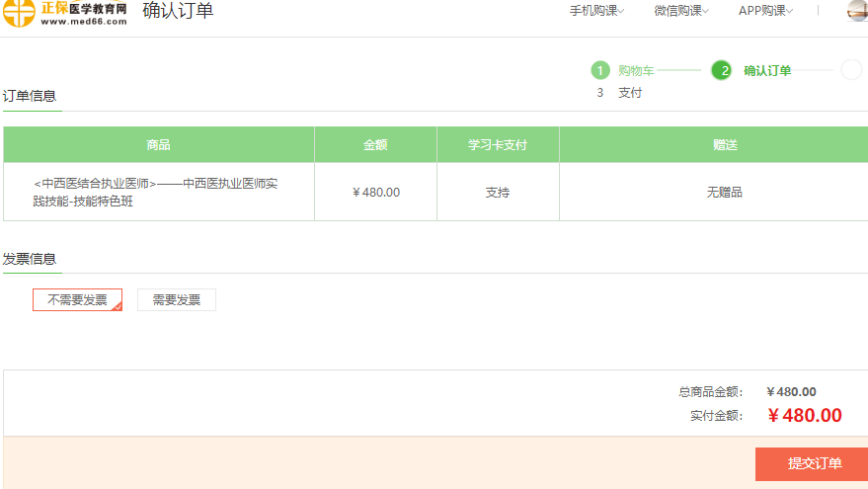Open the 微信购课 dropdown menu
This screenshot has width=868, height=489.
click(x=681, y=11)
